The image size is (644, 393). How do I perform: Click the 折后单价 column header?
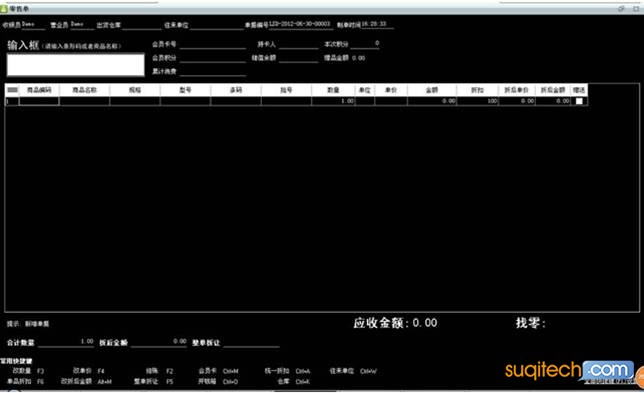[517, 90]
